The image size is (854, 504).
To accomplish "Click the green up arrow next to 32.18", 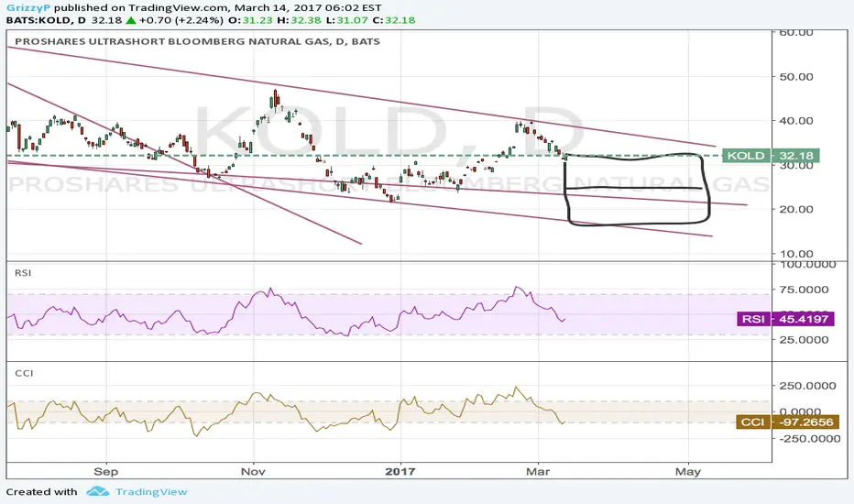I will 131,20.
